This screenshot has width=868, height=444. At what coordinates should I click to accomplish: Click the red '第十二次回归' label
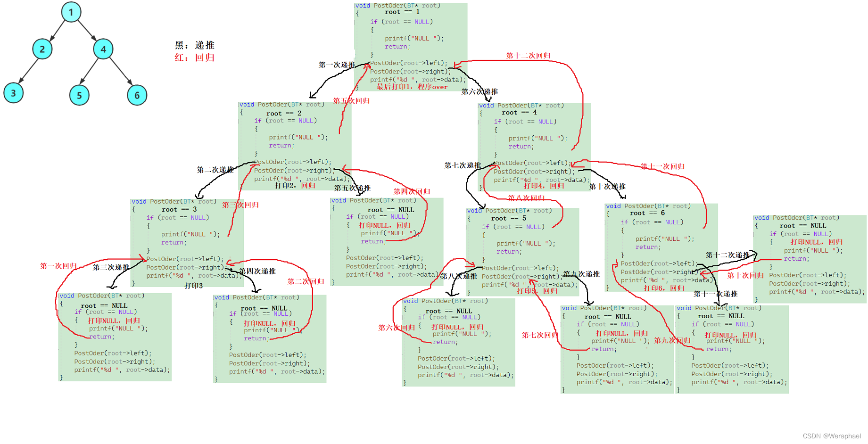[x=529, y=56]
